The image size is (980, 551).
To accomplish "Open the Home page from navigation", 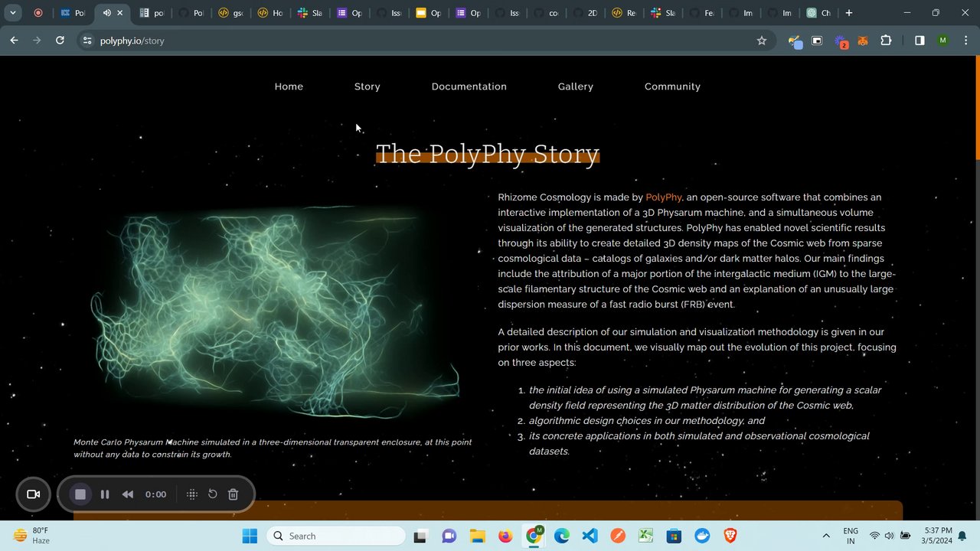I will click(289, 86).
